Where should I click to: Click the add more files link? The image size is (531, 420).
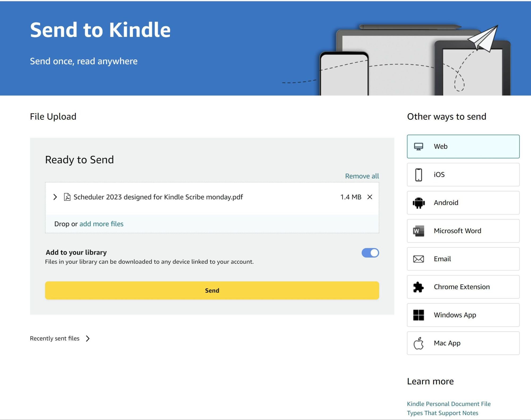click(x=101, y=224)
